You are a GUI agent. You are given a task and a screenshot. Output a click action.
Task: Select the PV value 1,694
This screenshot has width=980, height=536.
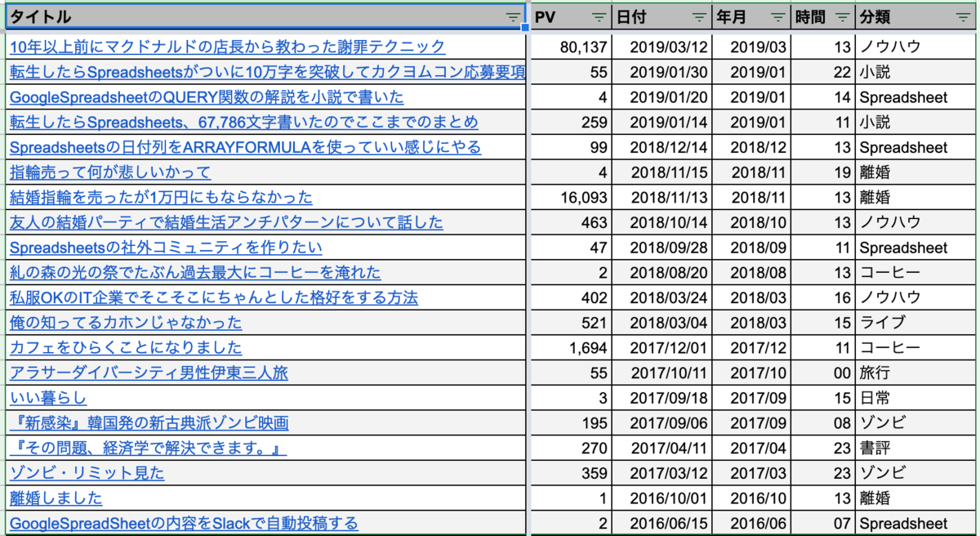[x=570, y=348]
